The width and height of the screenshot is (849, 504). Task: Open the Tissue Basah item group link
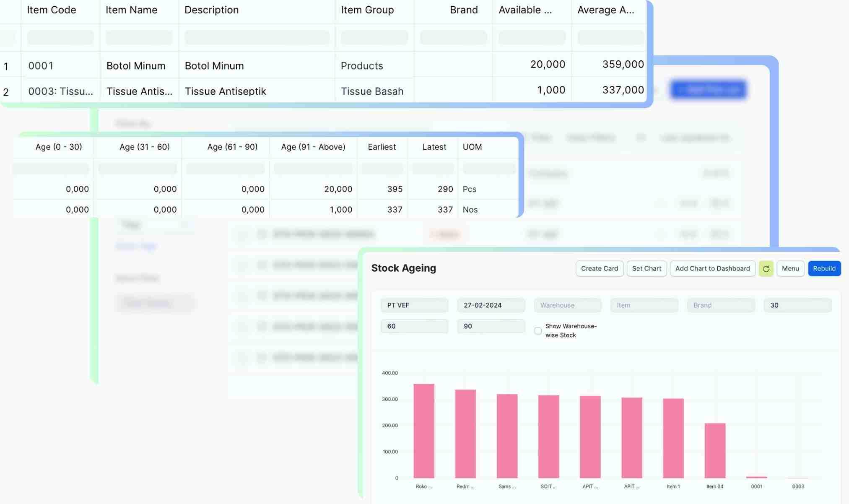tap(371, 91)
